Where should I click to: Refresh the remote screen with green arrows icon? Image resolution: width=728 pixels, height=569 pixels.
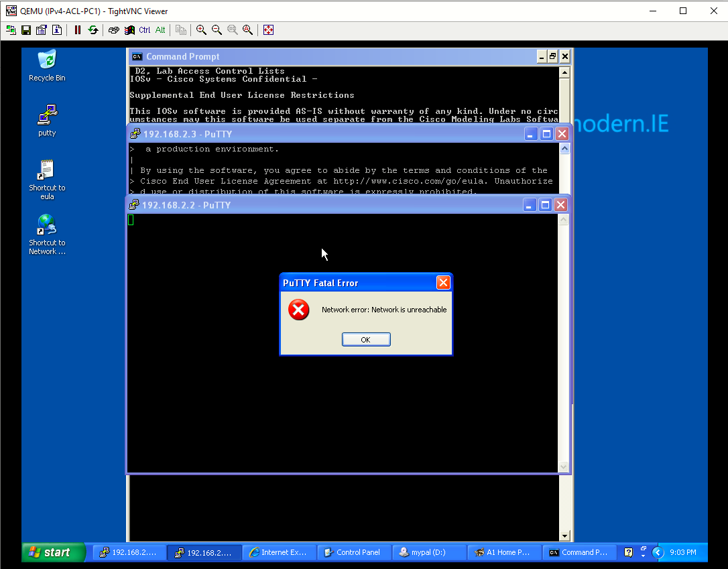(x=93, y=30)
